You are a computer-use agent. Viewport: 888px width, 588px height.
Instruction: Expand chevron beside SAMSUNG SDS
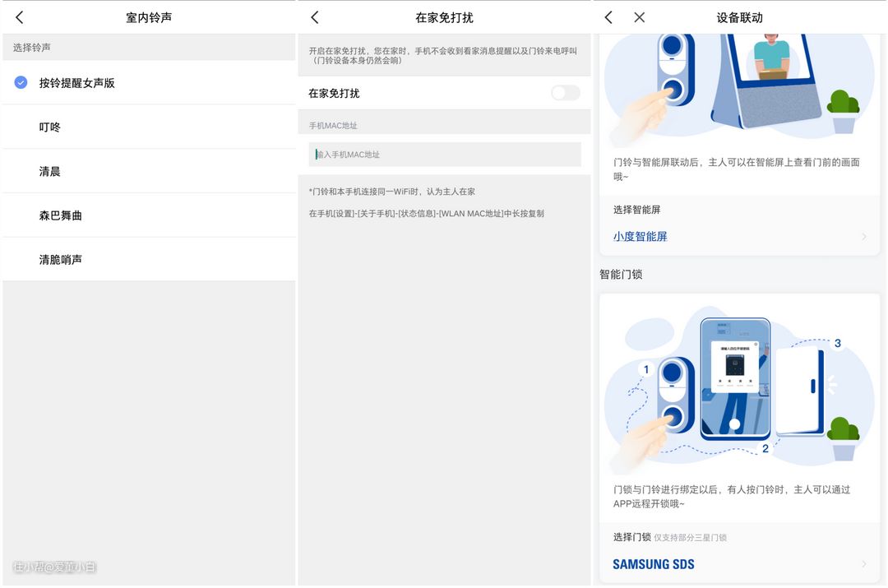tap(864, 564)
